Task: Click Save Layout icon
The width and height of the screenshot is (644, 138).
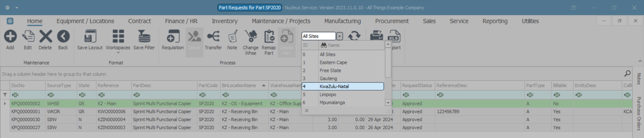Action: 90,36
